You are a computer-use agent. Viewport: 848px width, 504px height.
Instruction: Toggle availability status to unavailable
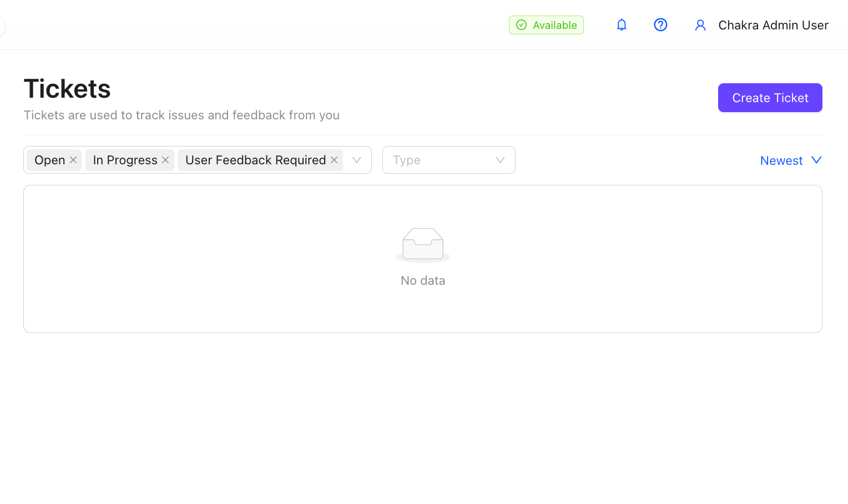[546, 25]
